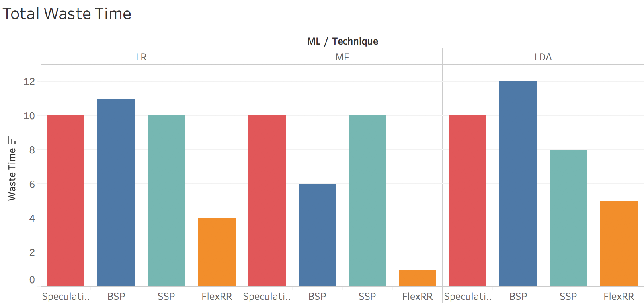Select the tallest blue BSP bar in LDA
Screen dimensions: 644x303
click(x=517, y=183)
